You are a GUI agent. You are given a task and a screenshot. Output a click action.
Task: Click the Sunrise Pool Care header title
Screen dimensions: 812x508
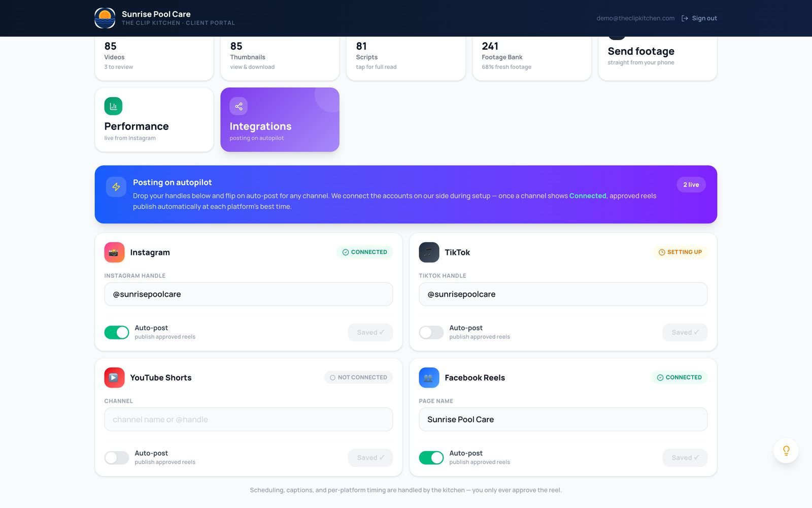click(x=156, y=14)
